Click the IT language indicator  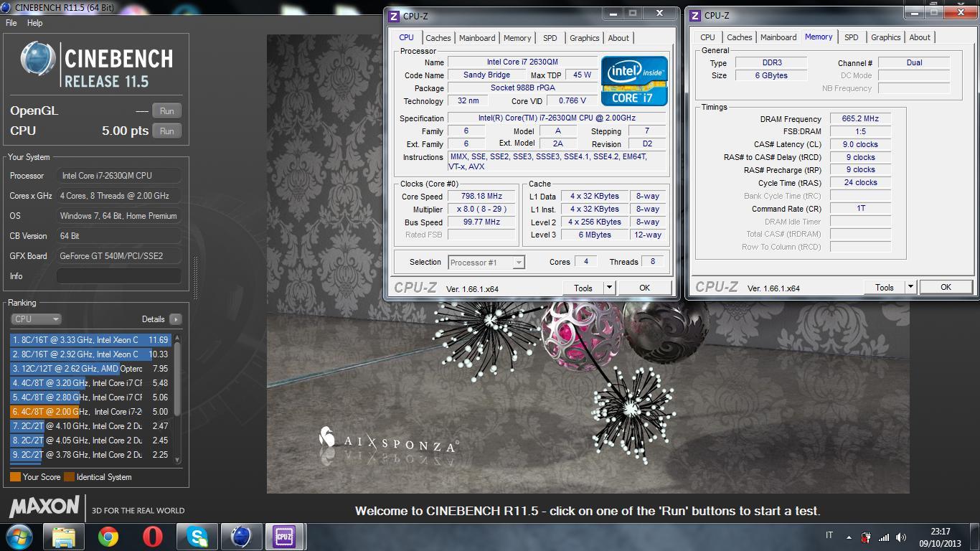(830, 536)
